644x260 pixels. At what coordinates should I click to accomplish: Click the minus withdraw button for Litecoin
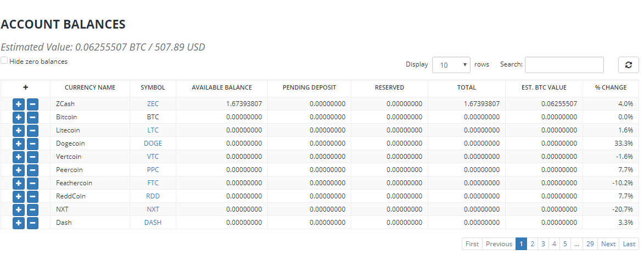tap(32, 130)
